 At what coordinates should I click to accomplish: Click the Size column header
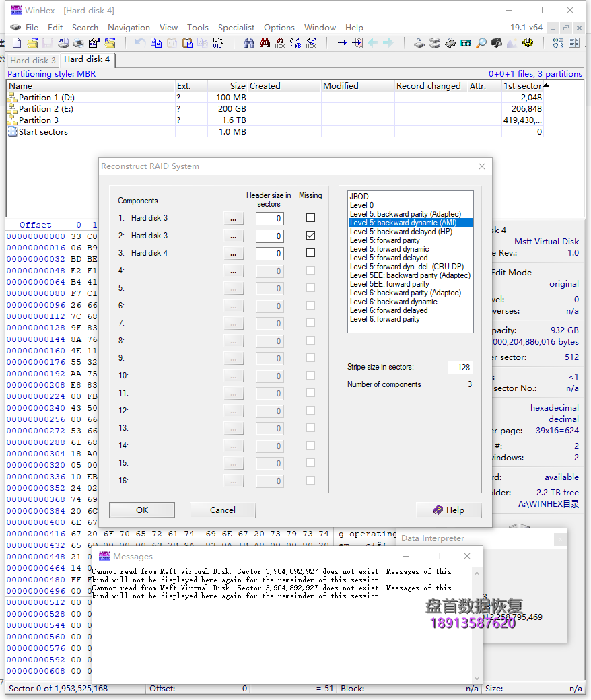coord(228,85)
